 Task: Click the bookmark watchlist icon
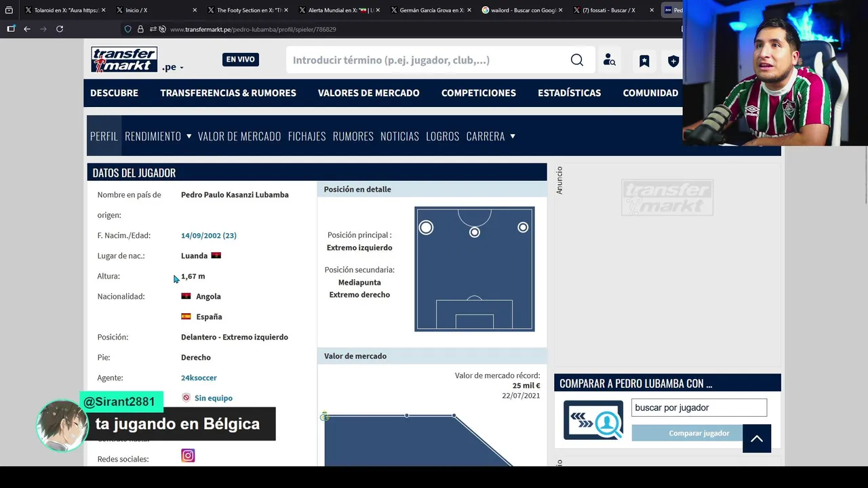click(x=644, y=61)
